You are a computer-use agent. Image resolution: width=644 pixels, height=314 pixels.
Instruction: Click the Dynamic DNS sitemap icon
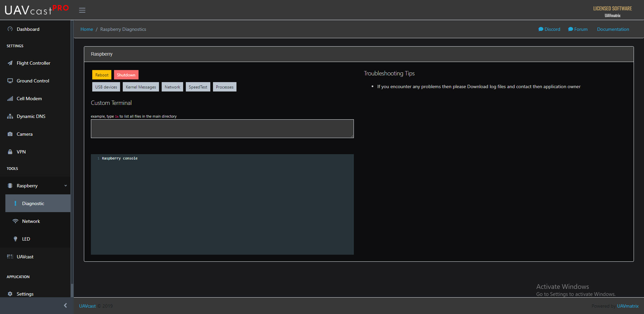click(x=10, y=116)
